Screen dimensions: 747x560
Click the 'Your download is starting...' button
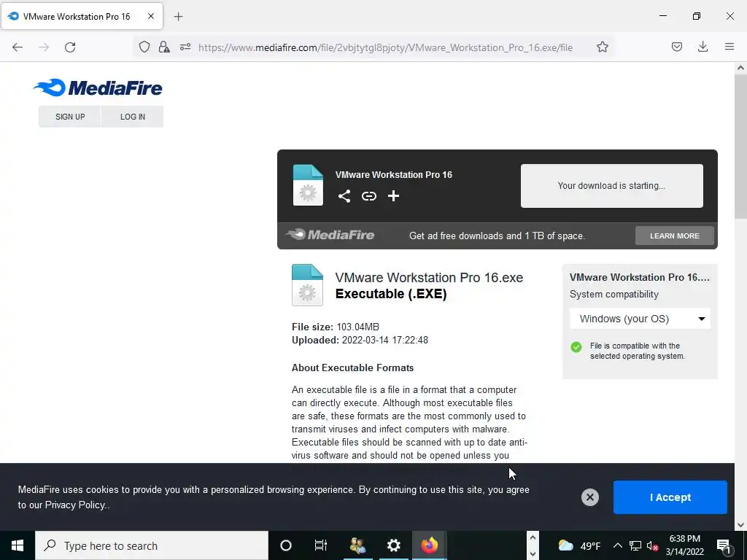click(x=612, y=186)
